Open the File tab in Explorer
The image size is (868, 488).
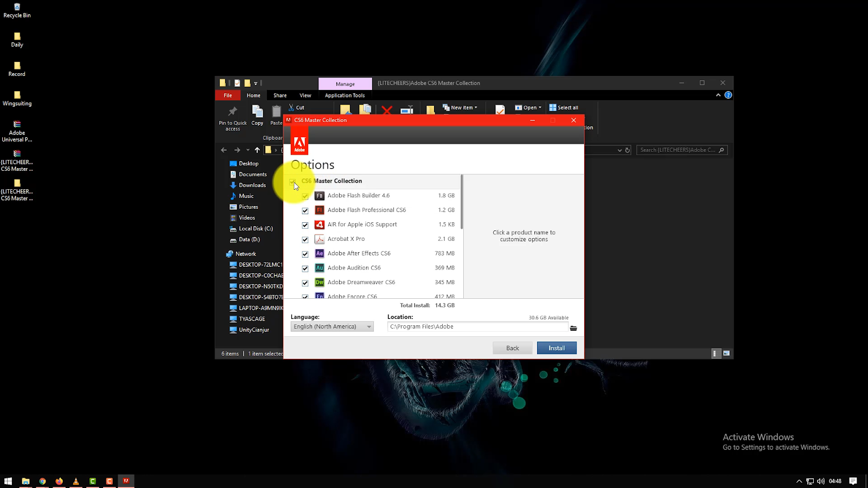click(x=228, y=95)
